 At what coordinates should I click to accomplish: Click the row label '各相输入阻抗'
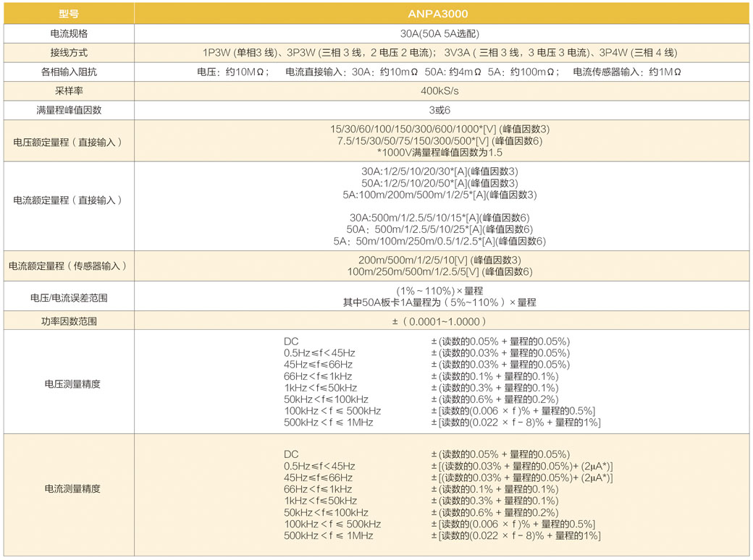[x=69, y=72]
